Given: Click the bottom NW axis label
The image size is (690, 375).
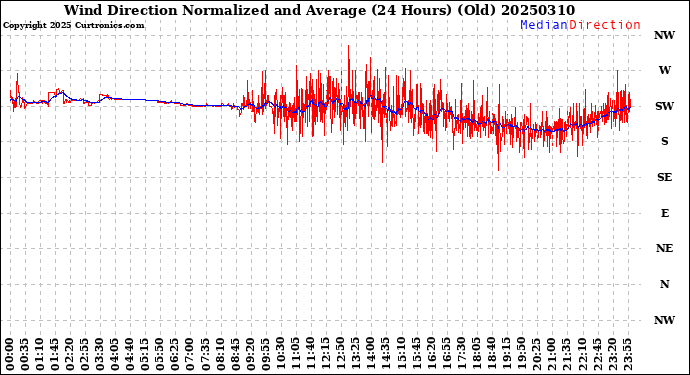Looking at the screenshot, I should click(664, 320).
